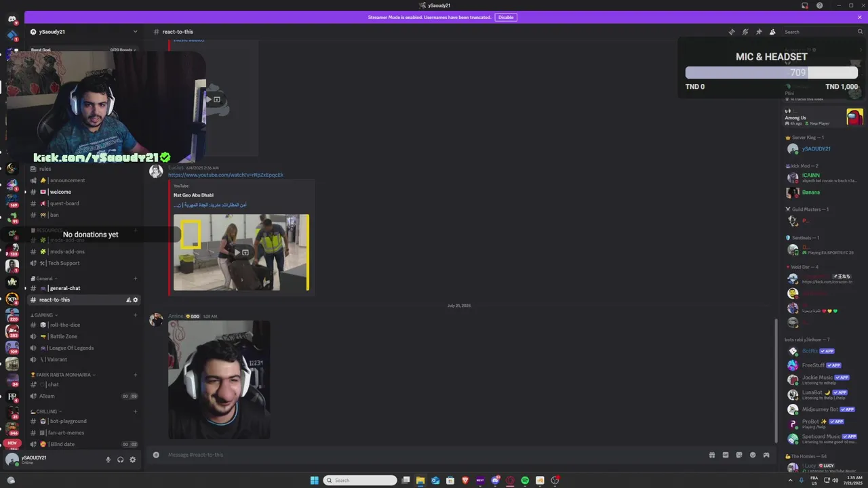Open the bot-playground channel
The image size is (868, 488).
83,421
